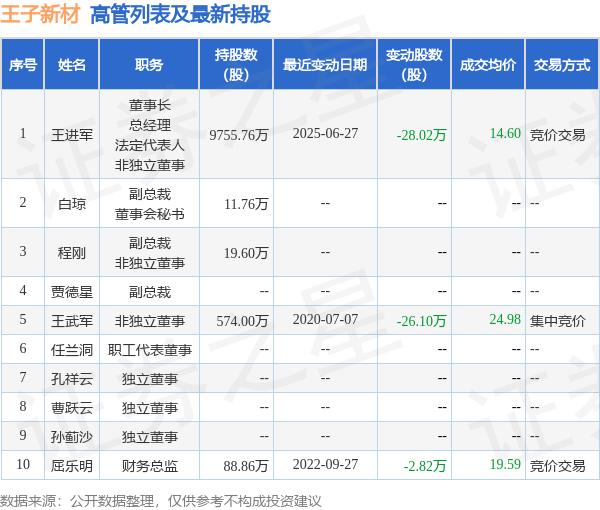Click the holding value 19.60万
This screenshot has width=600, height=510.
pyautogui.click(x=246, y=253)
